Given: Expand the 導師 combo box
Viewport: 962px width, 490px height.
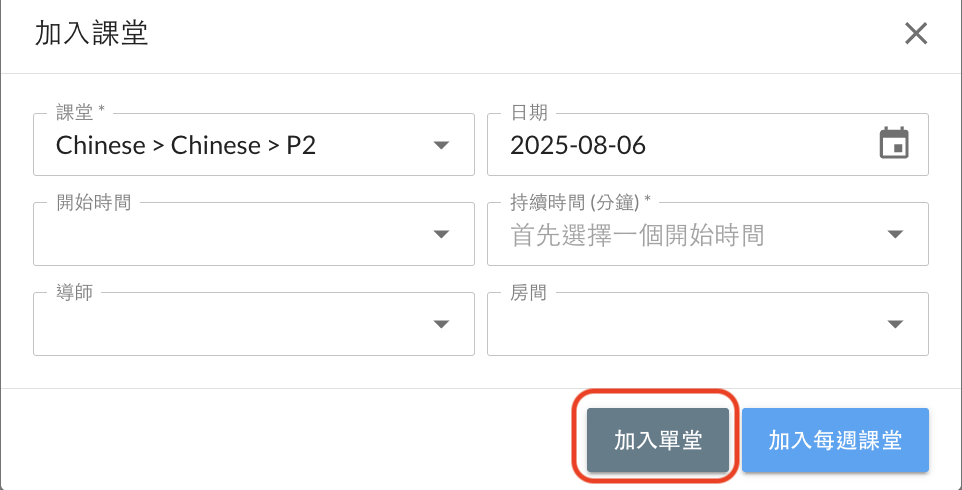Looking at the screenshot, I should pyautogui.click(x=254, y=323).
